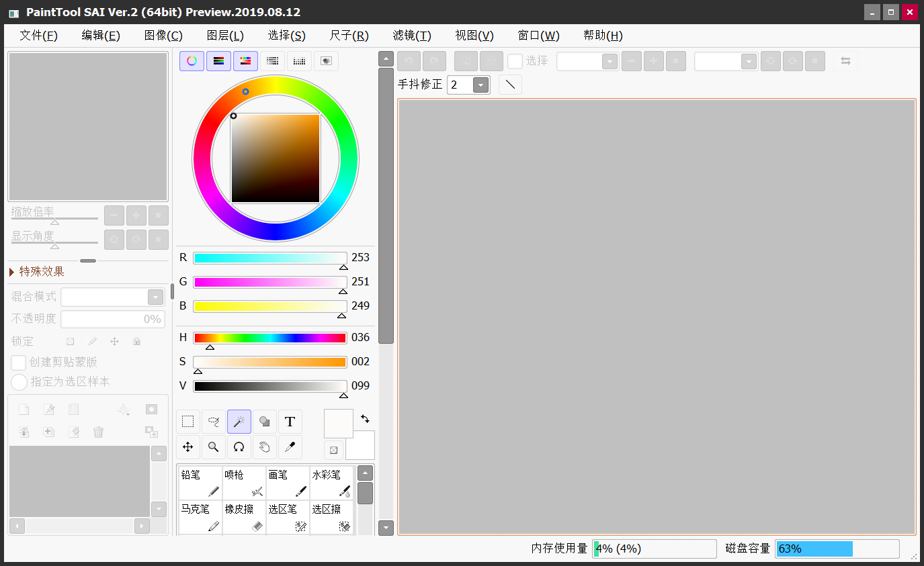Open the 混合模式 blend mode dropdown
This screenshot has width=924, height=566.
(155, 297)
